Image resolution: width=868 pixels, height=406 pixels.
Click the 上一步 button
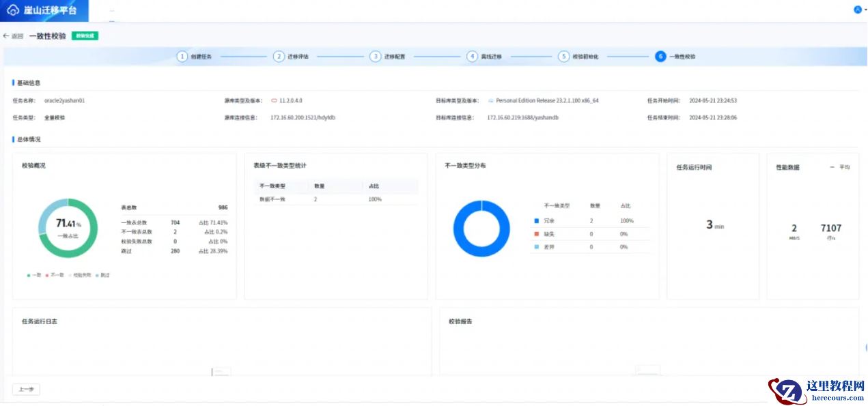click(x=26, y=389)
